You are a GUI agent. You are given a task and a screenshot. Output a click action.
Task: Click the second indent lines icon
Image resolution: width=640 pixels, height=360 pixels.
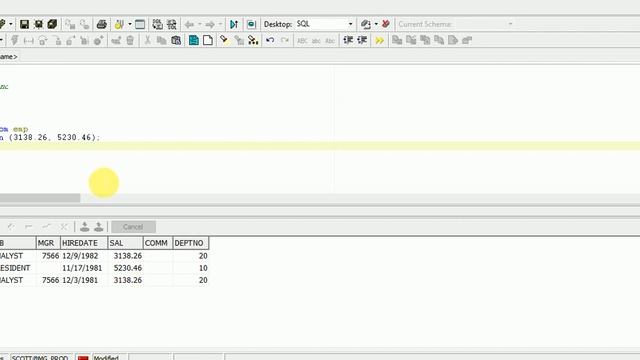pos(362,40)
